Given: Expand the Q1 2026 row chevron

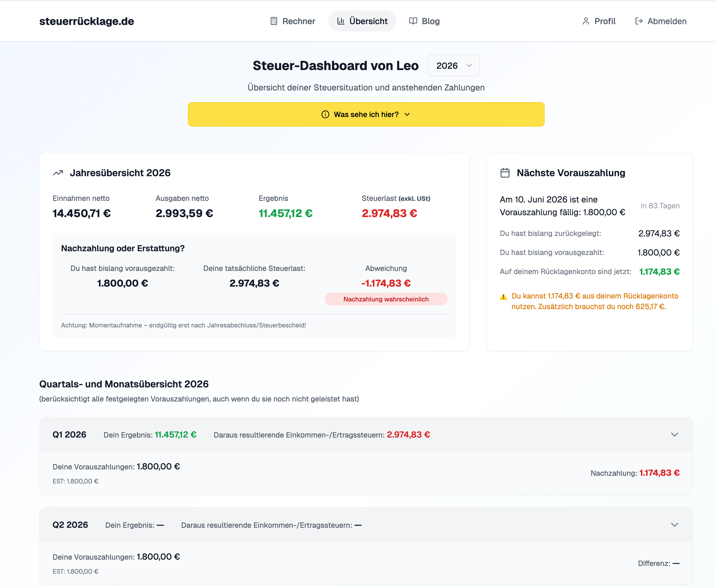Looking at the screenshot, I should click(x=674, y=435).
